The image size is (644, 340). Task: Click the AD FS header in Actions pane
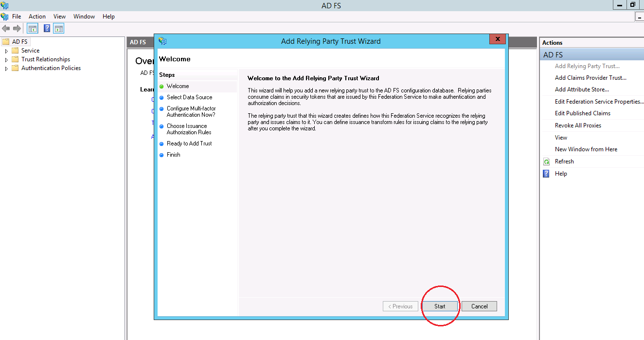coord(591,54)
